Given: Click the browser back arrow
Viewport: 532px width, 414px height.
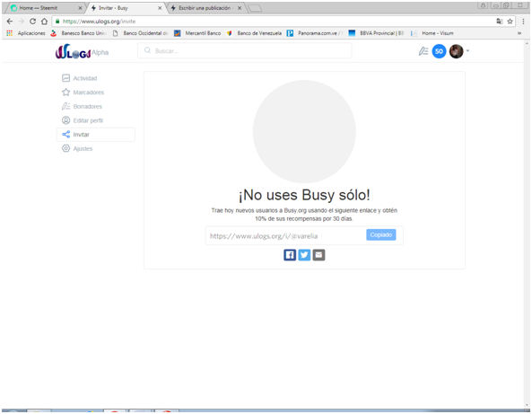Looking at the screenshot, I should point(10,21).
